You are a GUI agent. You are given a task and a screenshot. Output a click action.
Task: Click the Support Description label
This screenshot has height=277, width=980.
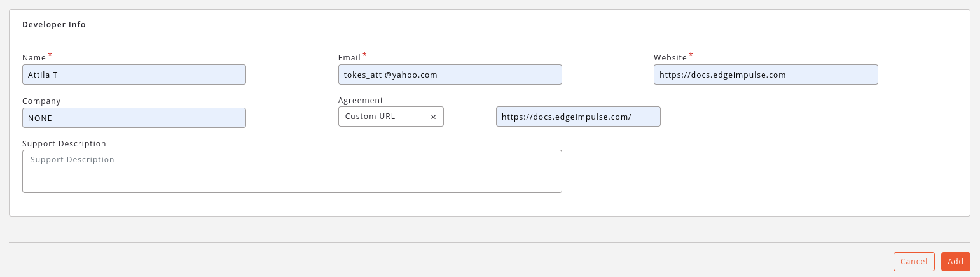64,144
